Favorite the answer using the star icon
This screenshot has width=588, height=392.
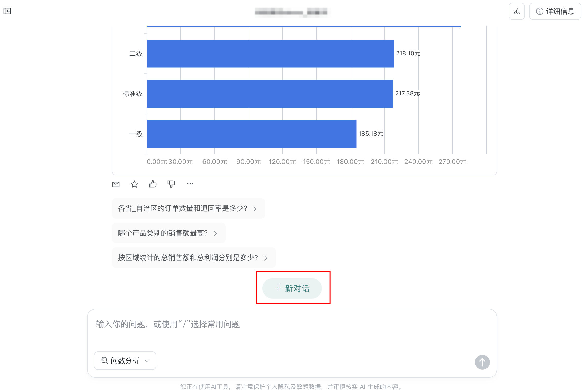click(134, 184)
